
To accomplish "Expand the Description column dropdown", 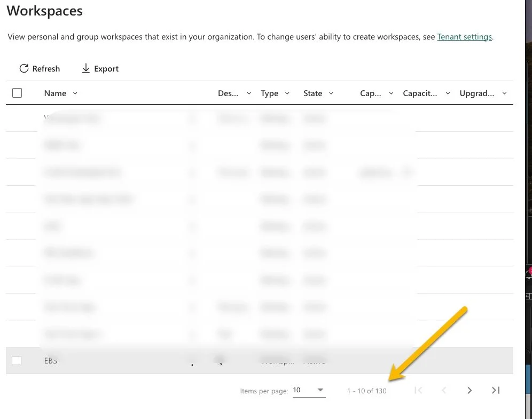I will coord(248,93).
